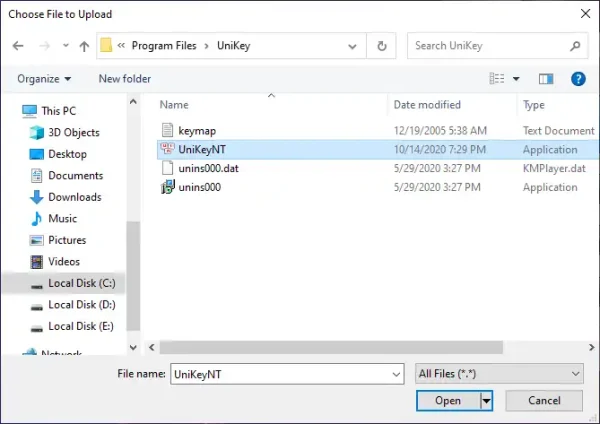This screenshot has width=600, height=424.
Task: Open Desktop in navigation pane
Action: (x=67, y=154)
